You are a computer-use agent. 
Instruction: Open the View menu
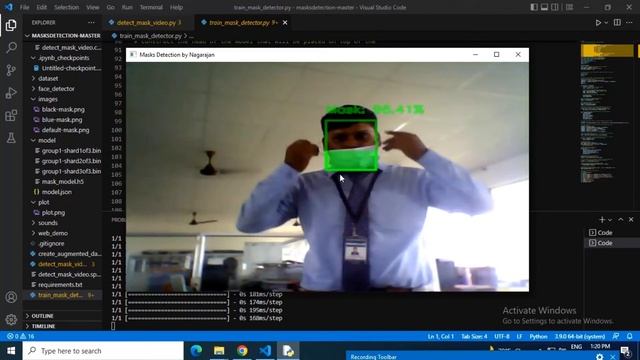[93, 7]
